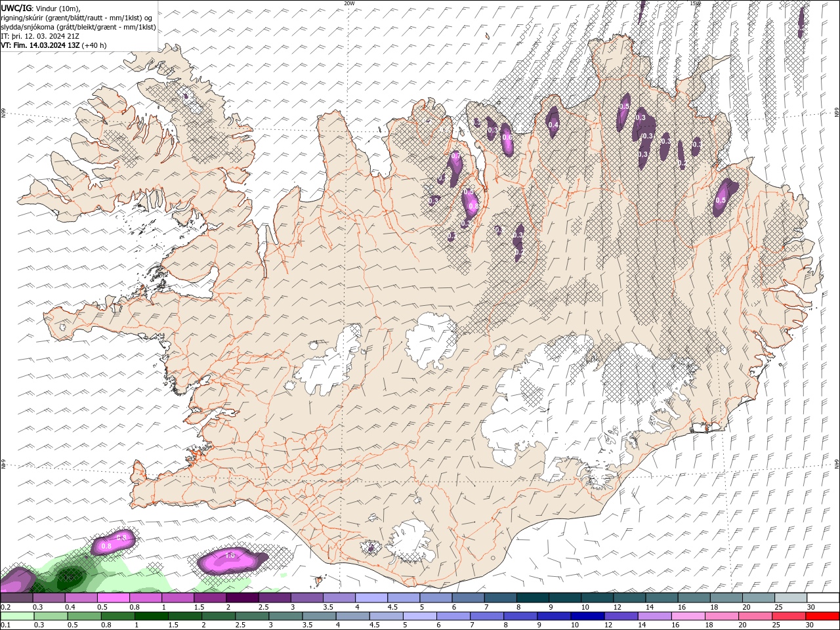Select the darkest purple 2–2.5 swatch, upper legend
This screenshot has height=630, width=840.
242,598
